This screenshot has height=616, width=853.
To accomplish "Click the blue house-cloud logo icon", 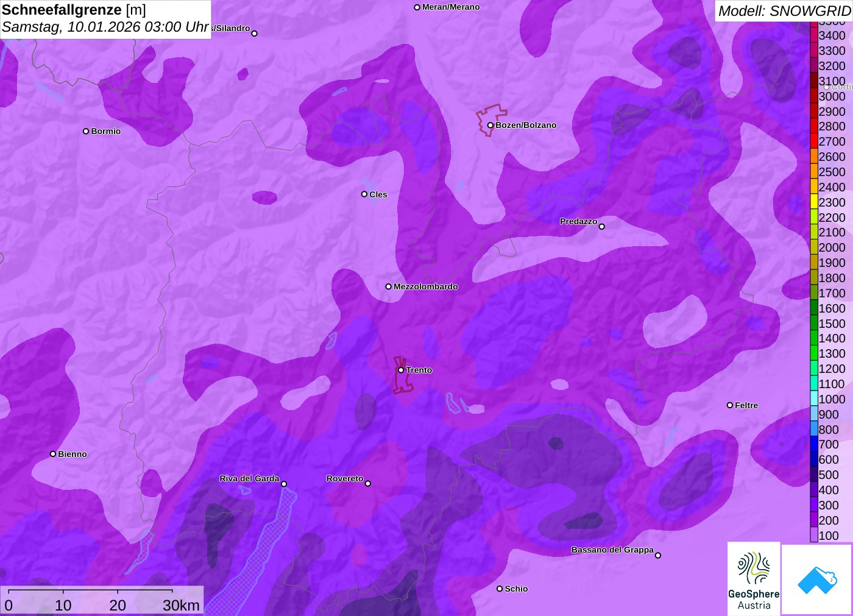I will click(817, 579).
